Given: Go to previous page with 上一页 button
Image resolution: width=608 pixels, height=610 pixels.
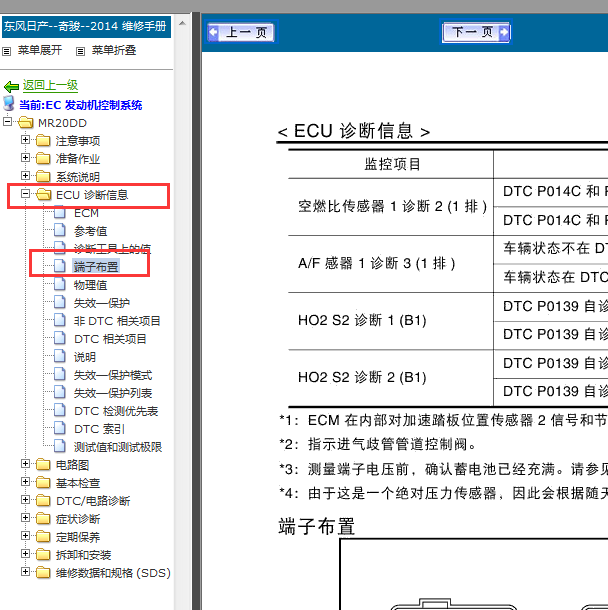Looking at the screenshot, I should tap(241, 32).
